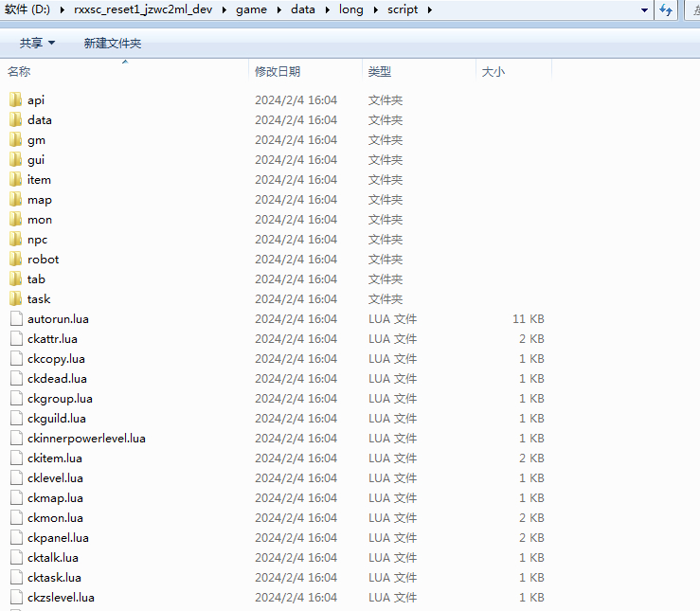Open the 共享 dropdown menu
The height and width of the screenshot is (611, 700).
click(x=37, y=44)
